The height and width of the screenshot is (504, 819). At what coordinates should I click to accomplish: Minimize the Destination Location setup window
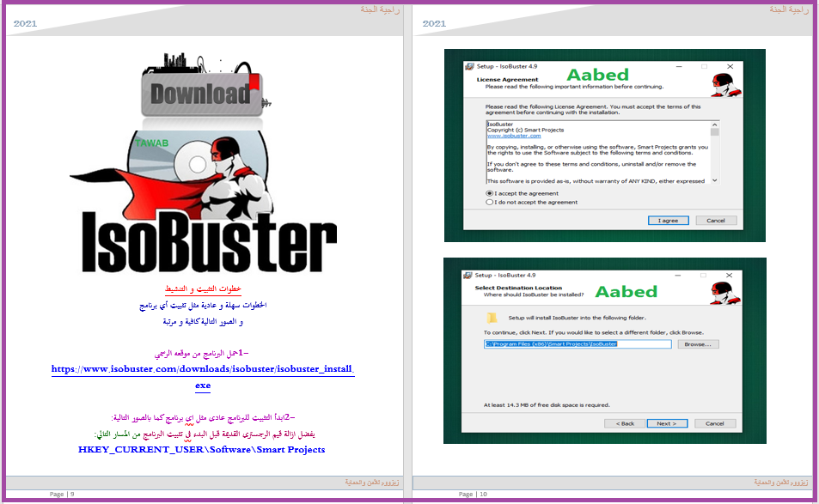click(x=678, y=276)
